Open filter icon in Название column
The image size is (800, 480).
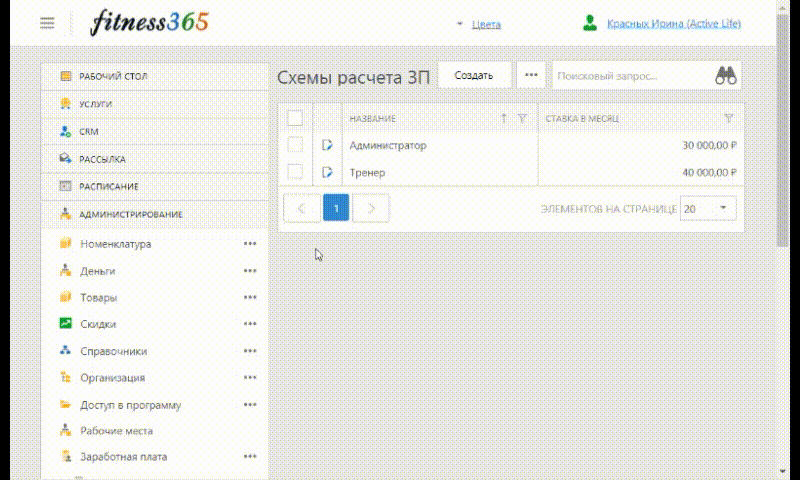(x=522, y=118)
